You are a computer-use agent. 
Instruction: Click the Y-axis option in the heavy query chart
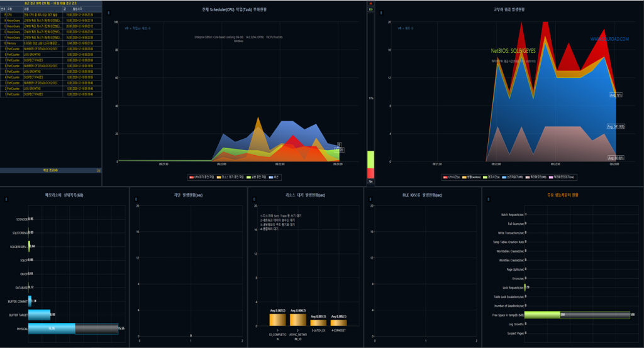tap(405, 29)
